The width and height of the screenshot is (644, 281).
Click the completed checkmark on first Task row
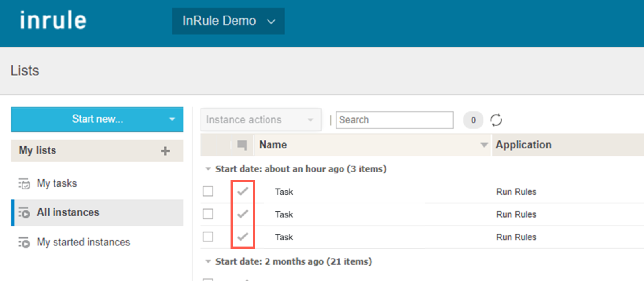click(x=243, y=191)
